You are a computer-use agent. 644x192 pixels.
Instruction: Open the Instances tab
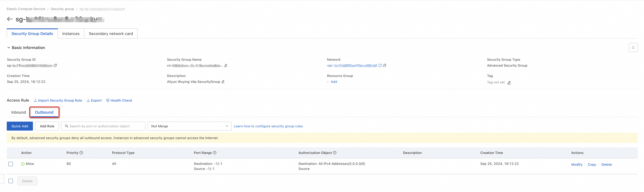pos(71,34)
